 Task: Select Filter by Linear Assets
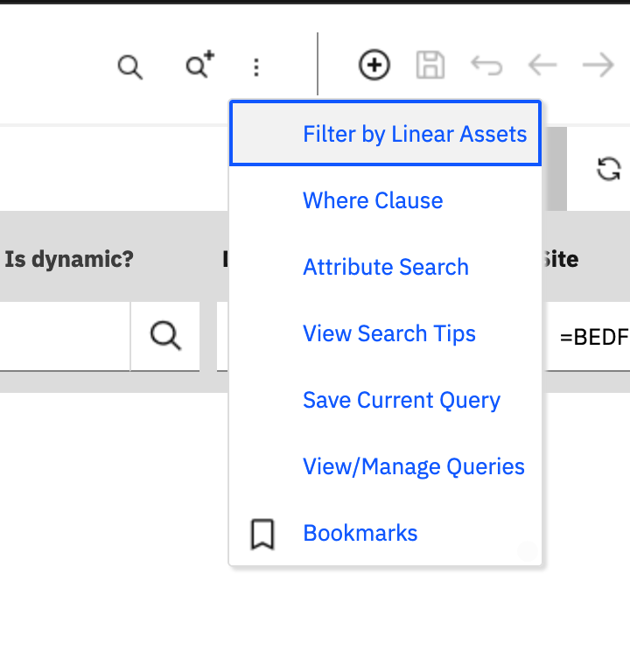[x=415, y=134]
